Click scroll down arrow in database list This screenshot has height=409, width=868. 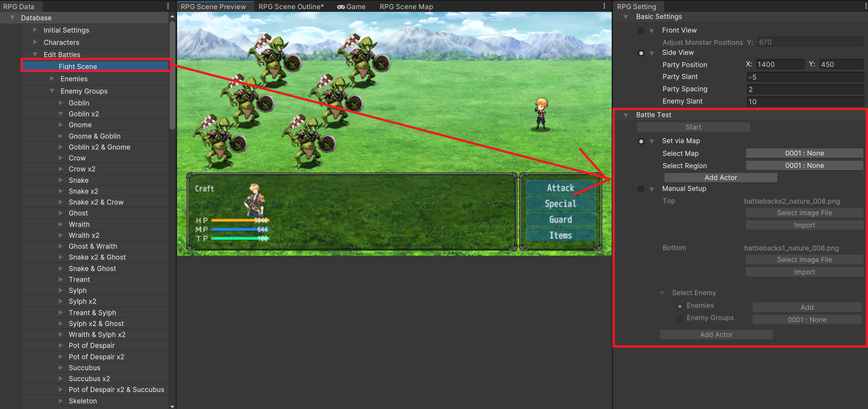[172, 406]
